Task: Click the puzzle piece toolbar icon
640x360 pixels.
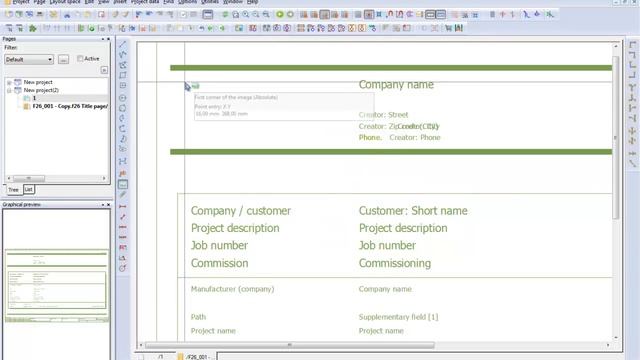Action: [x=32, y=28]
